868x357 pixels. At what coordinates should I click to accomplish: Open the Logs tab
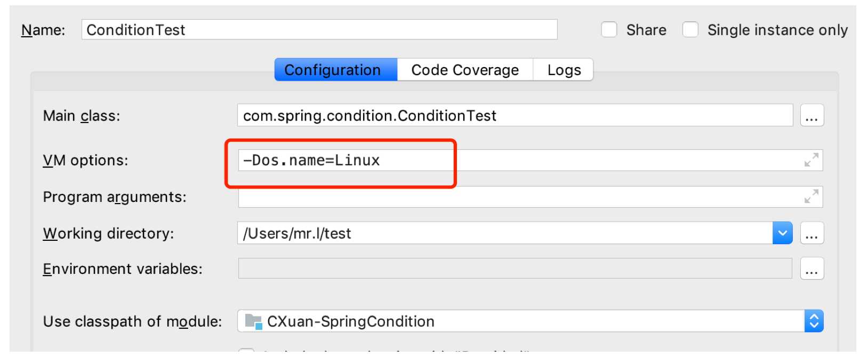[564, 70]
